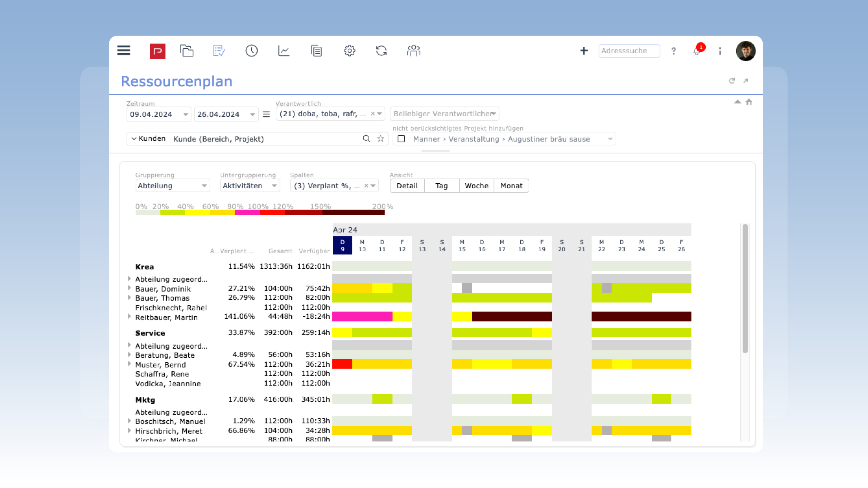Open the team people icon
This screenshot has width=868, height=488.
point(413,51)
